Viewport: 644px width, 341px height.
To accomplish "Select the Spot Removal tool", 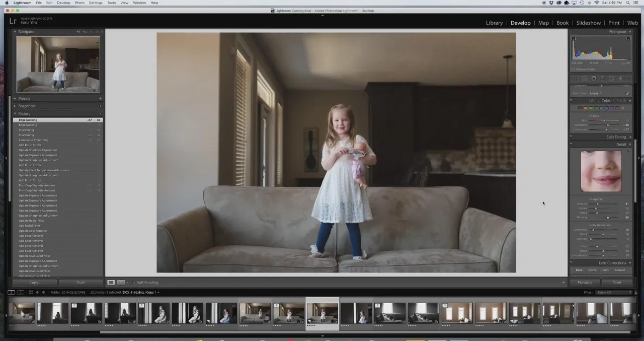I will point(585,79).
